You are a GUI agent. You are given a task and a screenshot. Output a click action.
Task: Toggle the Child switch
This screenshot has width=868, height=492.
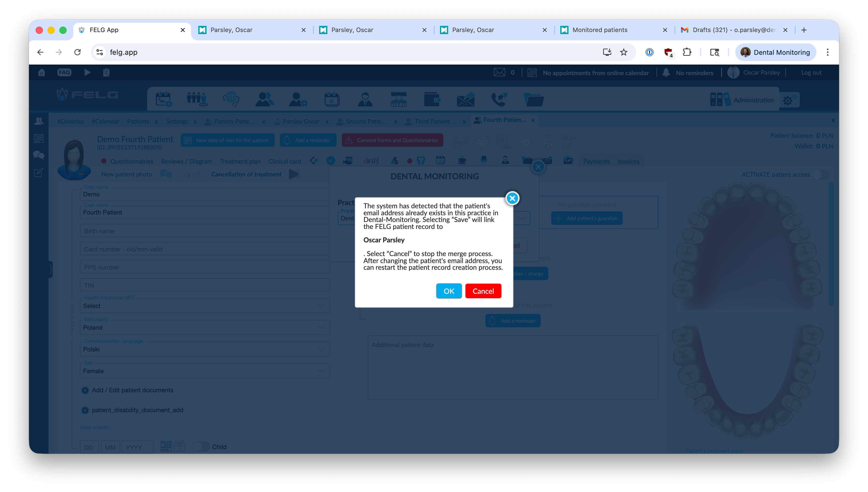(201, 447)
